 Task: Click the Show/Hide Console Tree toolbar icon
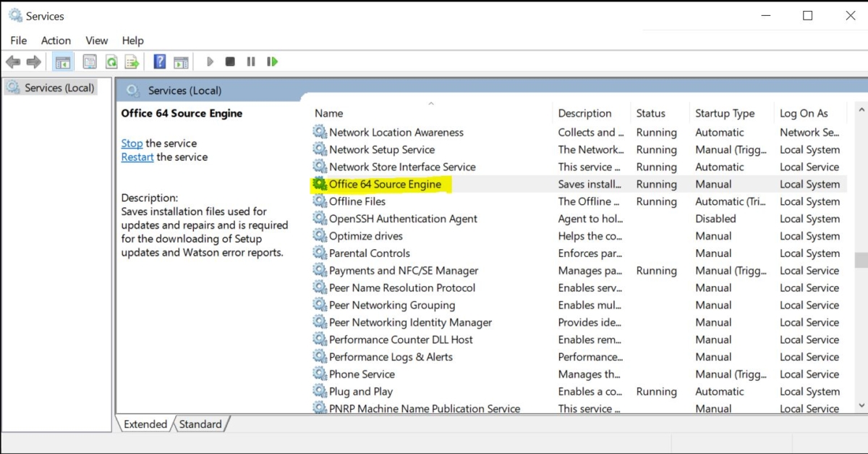[63, 62]
